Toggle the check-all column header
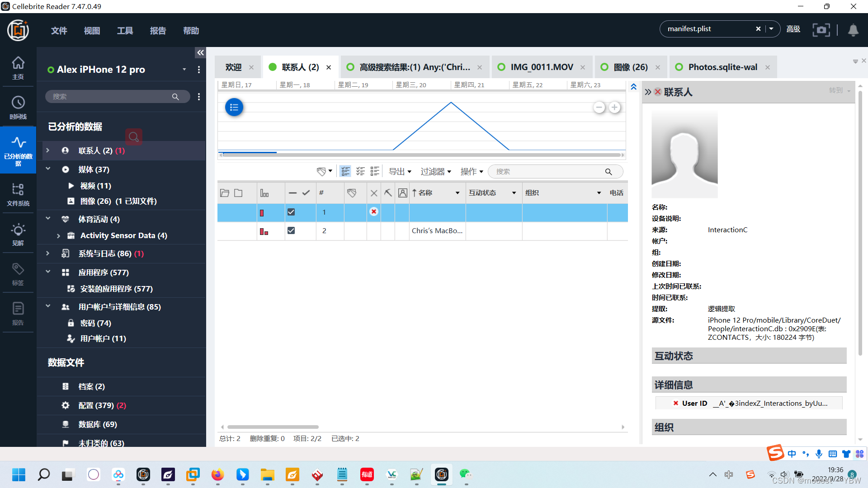Image resolution: width=868 pixels, height=488 pixels. point(306,193)
